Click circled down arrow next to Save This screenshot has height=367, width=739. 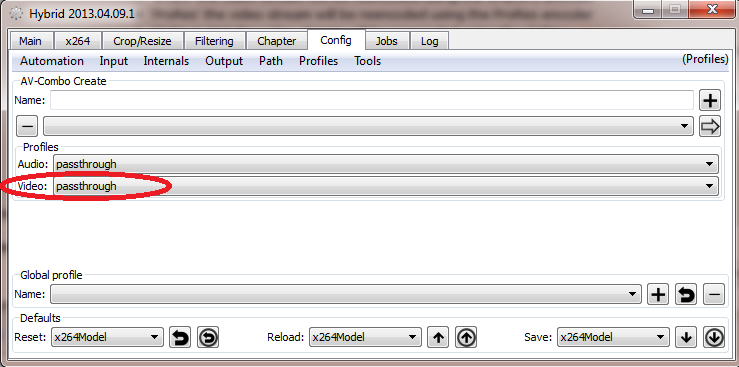click(714, 337)
